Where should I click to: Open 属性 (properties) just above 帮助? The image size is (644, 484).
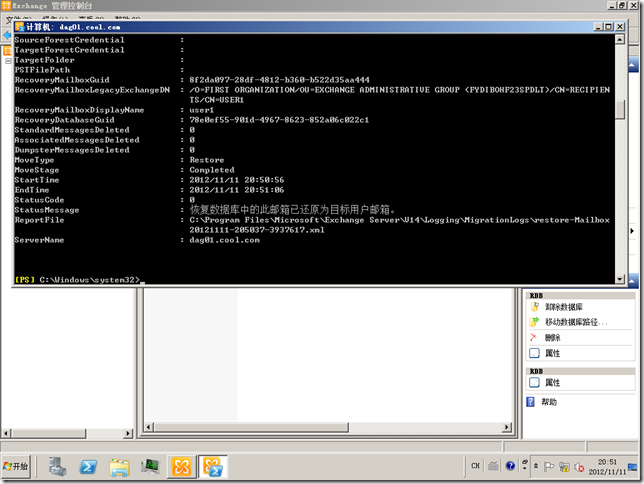click(552, 383)
